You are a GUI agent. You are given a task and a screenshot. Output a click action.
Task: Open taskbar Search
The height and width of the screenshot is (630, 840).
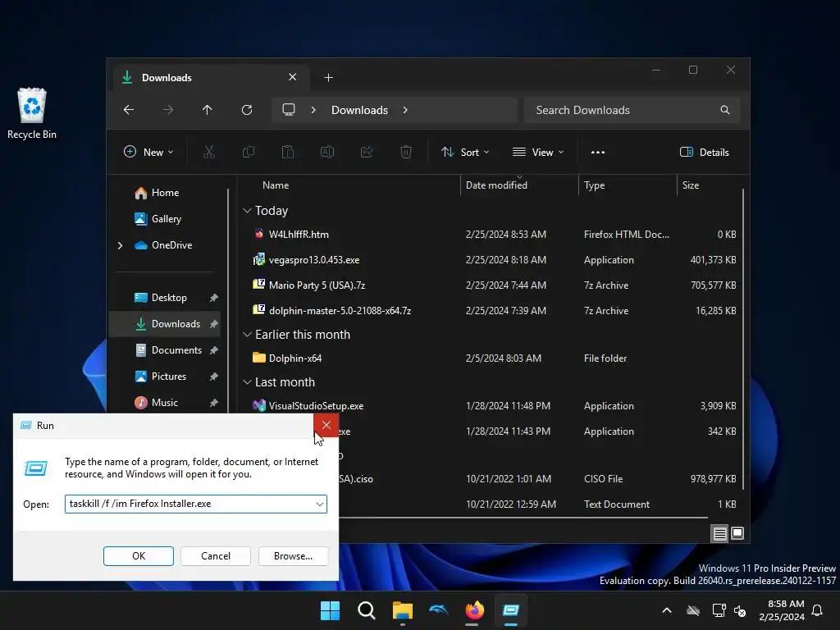[x=367, y=610]
